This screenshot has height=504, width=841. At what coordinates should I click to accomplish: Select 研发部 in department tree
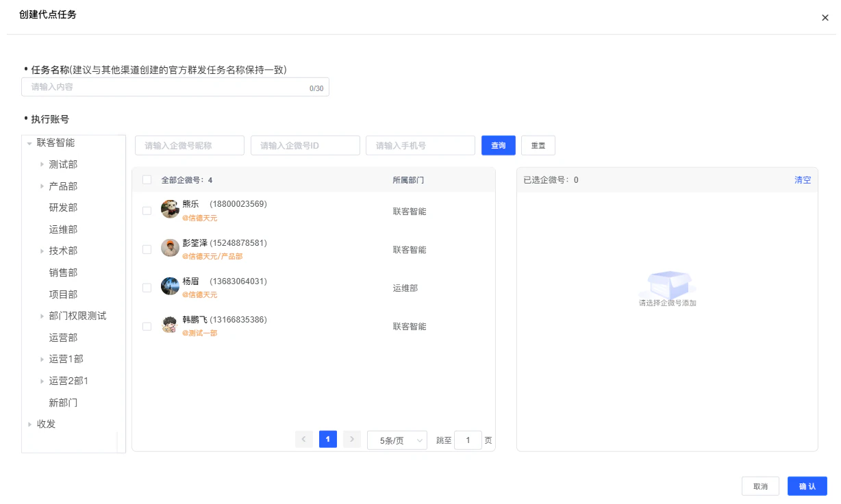[63, 207]
